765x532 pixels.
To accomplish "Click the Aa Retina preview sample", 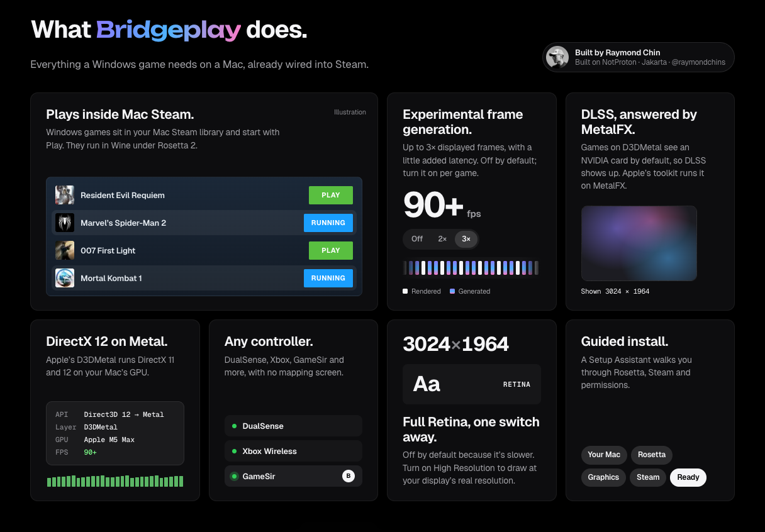I will 472,384.
